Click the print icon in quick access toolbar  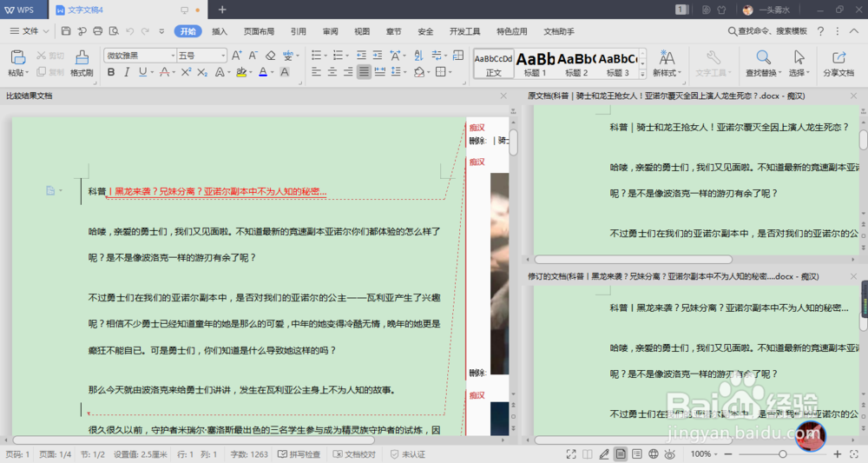coord(98,31)
